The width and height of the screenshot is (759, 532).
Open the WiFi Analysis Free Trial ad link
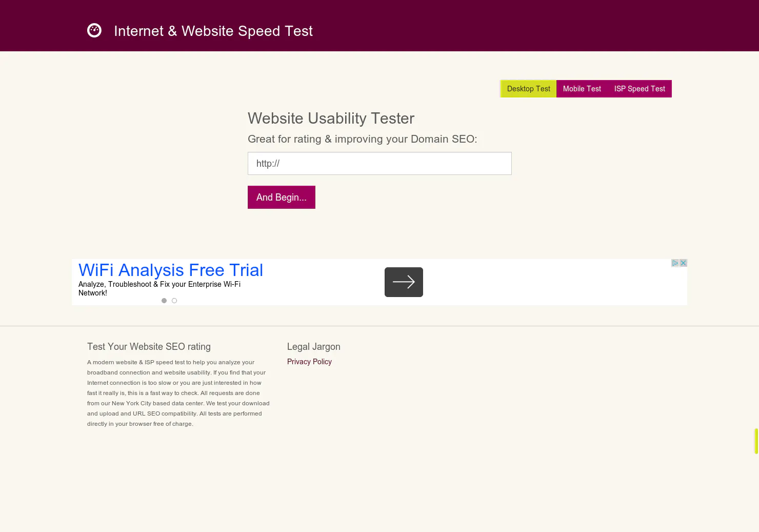(x=171, y=270)
